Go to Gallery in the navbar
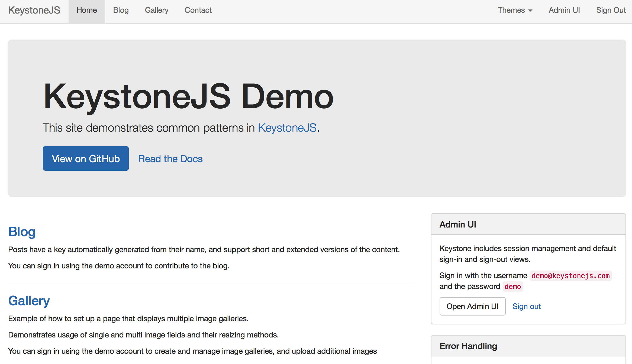This screenshot has height=364, width=632. click(x=157, y=10)
